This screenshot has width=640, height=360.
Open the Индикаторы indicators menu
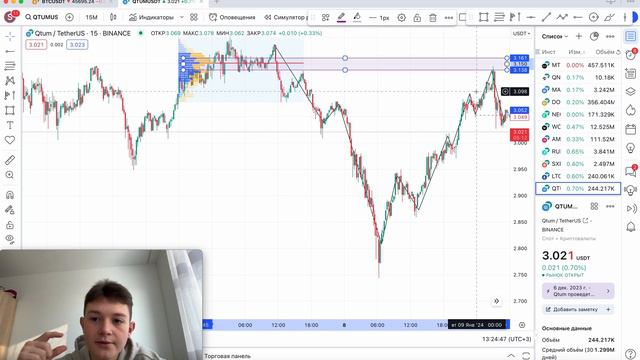point(151,17)
